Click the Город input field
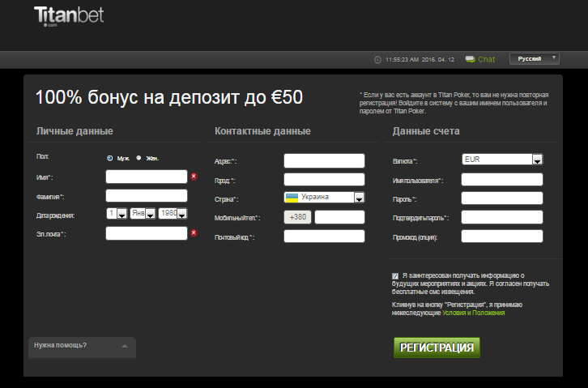Image resolution: width=588 pixels, height=388 pixels. tap(324, 180)
